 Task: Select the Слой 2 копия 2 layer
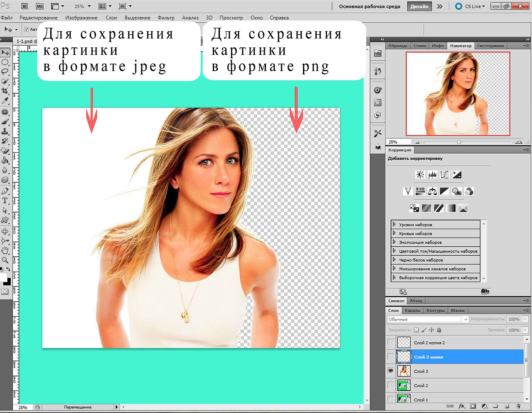[429, 343]
